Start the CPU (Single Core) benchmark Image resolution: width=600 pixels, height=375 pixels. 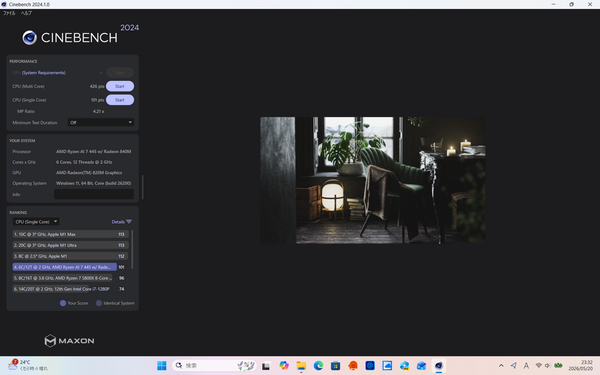[x=120, y=100]
